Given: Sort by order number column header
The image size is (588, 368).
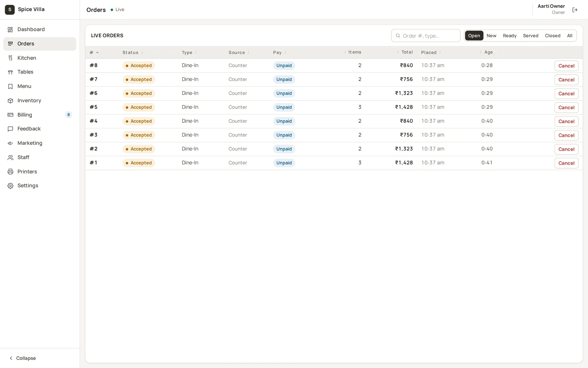Looking at the screenshot, I should click(94, 53).
